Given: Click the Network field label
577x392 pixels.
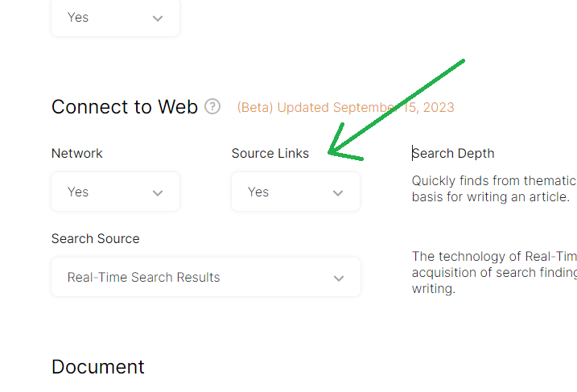Looking at the screenshot, I should click(77, 153).
